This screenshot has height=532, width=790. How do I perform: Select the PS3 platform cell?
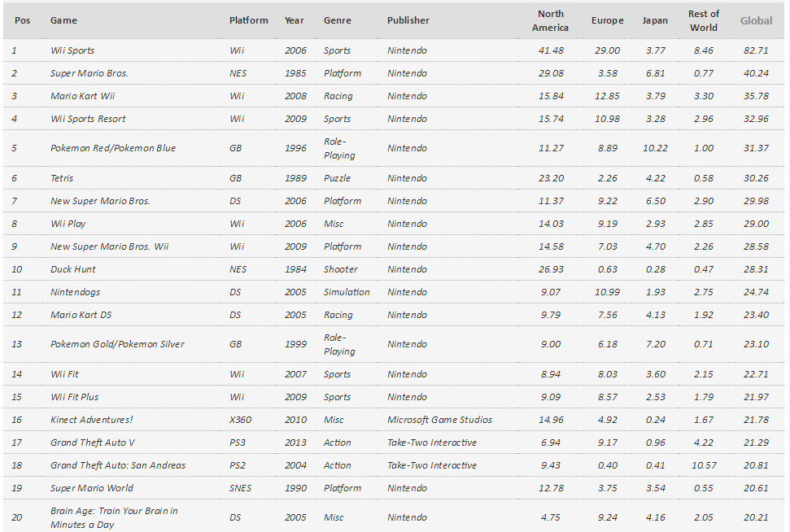pyautogui.click(x=238, y=443)
